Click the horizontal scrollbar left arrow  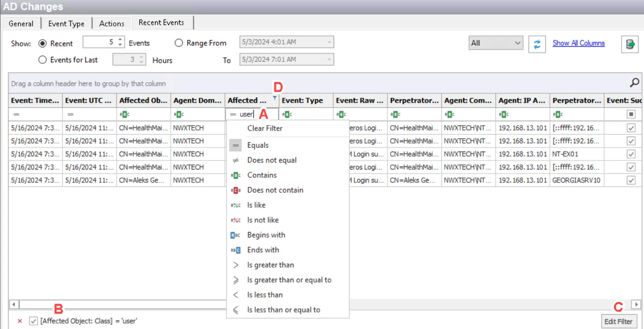14,304
